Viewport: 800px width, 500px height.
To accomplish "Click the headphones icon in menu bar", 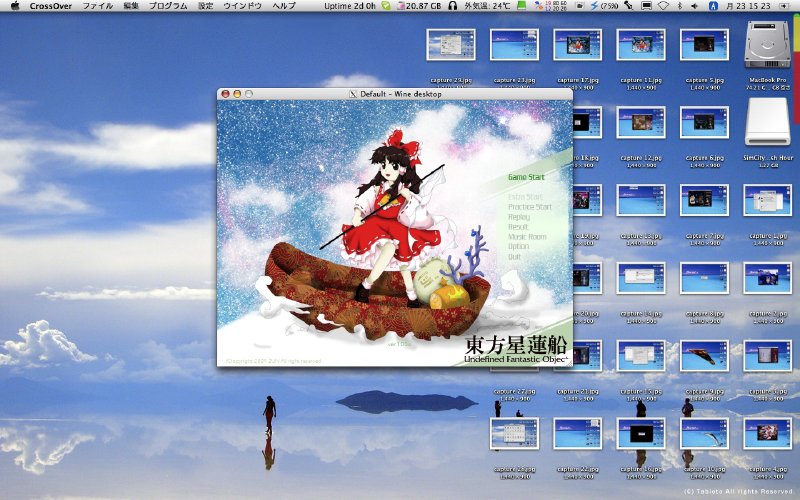I will click(x=453, y=6).
